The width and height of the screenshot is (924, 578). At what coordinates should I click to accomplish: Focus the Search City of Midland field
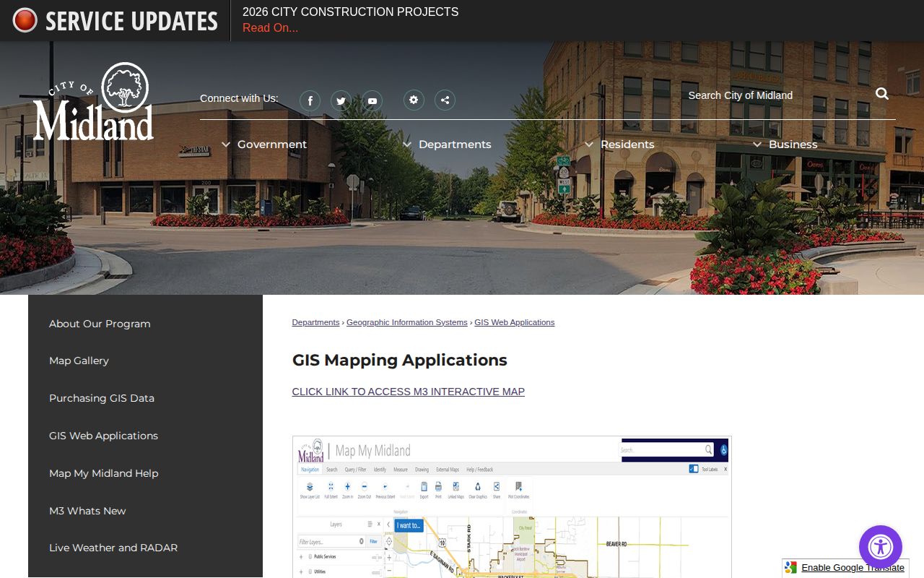pos(776,95)
